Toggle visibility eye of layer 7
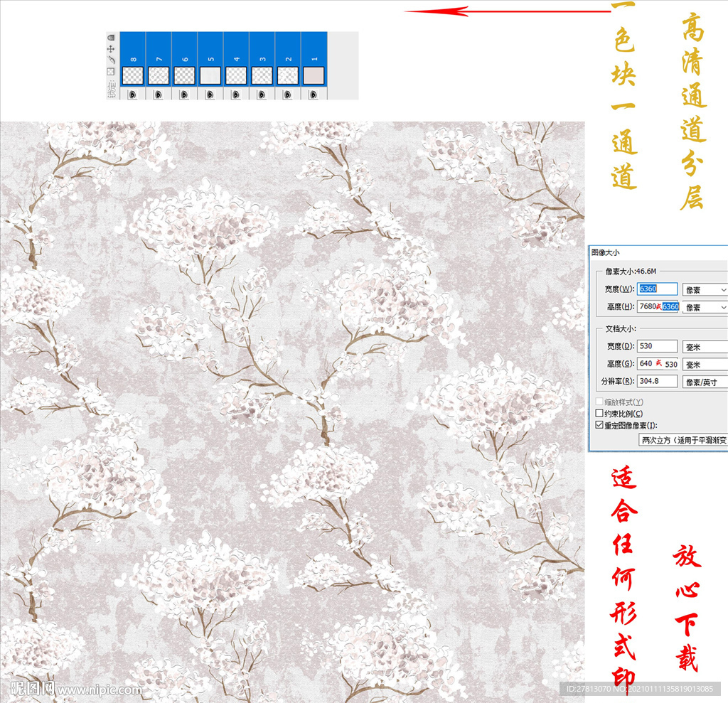Viewport: 728px width, 703px height. [x=159, y=95]
